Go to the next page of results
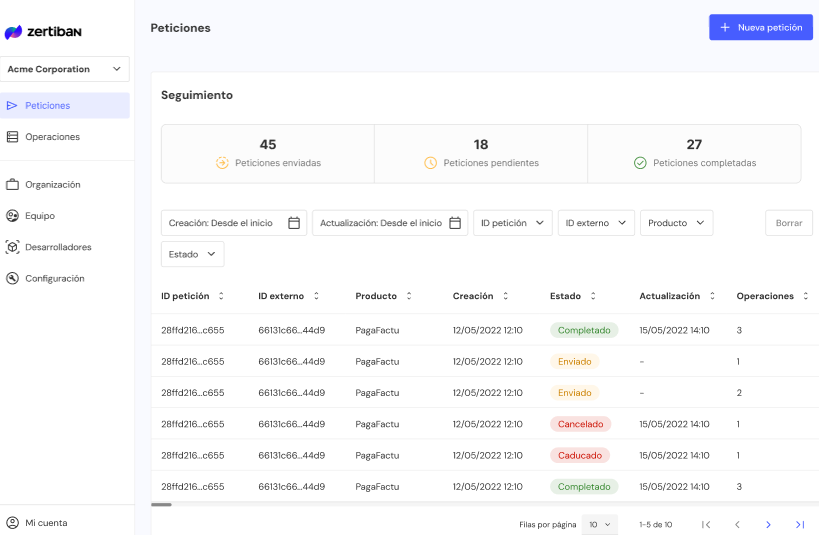The width and height of the screenshot is (819, 535). [x=768, y=524]
